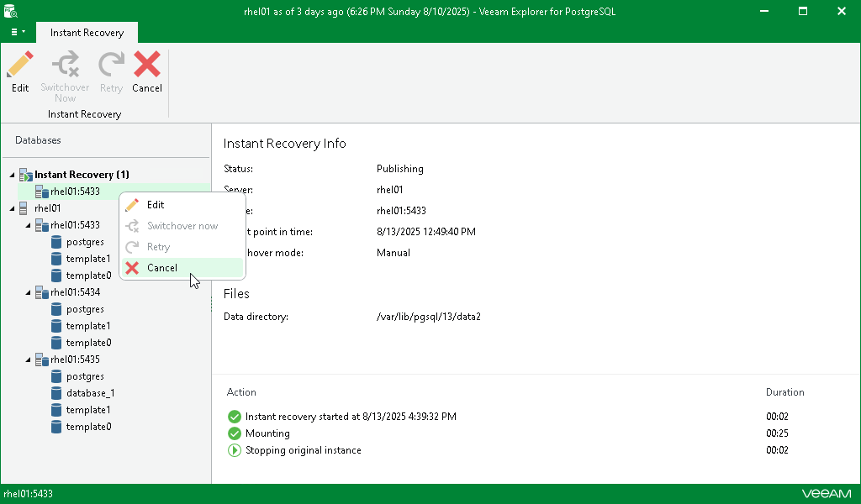Collapse the rhel01 server tree node
This screenshot has height=504, width=861.
pos(12,208)
